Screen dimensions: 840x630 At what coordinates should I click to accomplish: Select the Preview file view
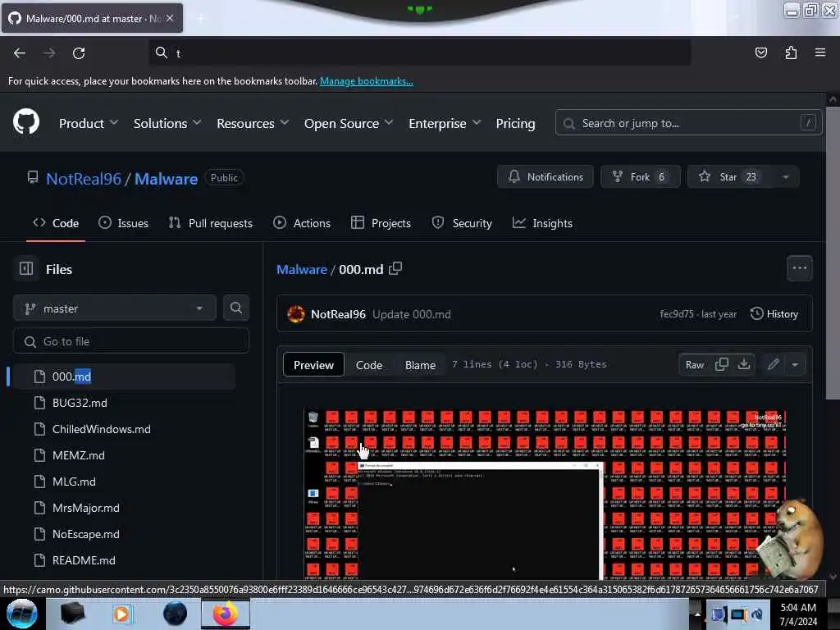313,365
